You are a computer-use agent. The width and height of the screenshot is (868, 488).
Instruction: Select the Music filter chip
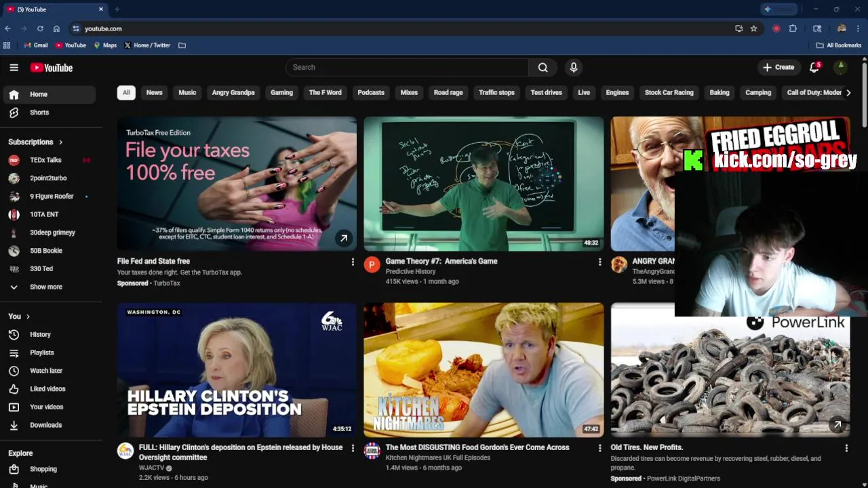[x=187, y=93]
